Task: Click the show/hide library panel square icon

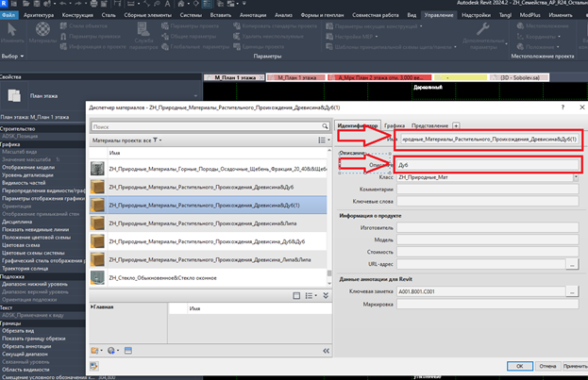Action: coord(296,296)
